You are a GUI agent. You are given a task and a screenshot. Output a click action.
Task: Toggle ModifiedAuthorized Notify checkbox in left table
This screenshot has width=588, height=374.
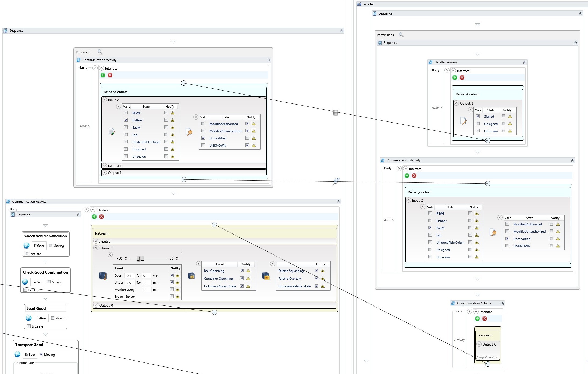click(x=247, y=124)
